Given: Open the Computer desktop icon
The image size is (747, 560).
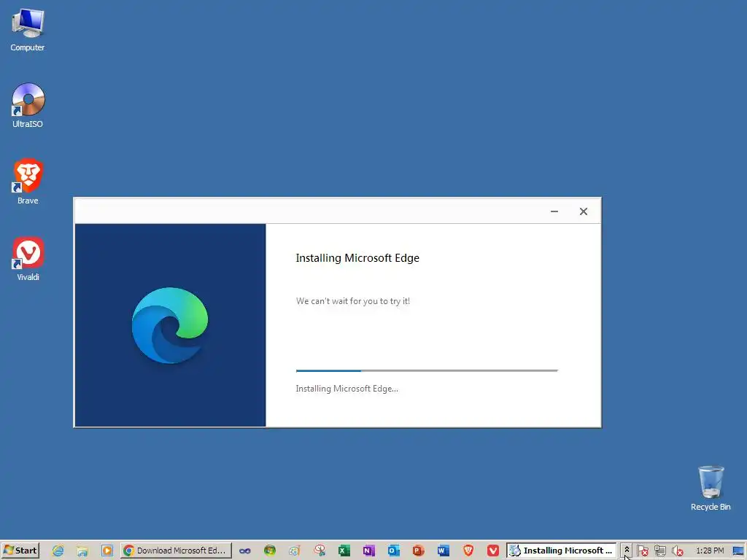Looking at the screenshot, I should click(x=28, y=29).
